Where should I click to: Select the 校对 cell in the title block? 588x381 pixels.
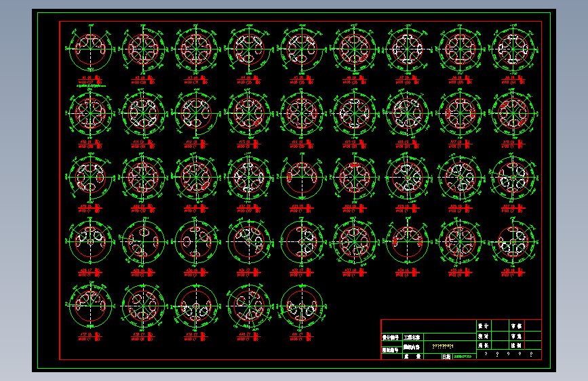(x=483, y=336)
